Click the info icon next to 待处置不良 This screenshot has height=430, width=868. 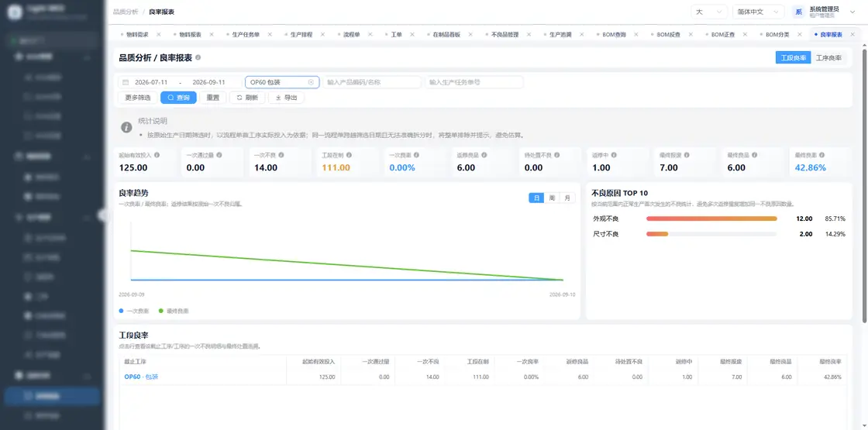tap(557, 156)
